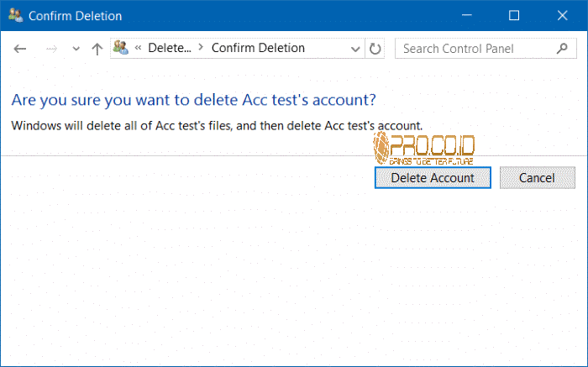Click the forward navigation arrow
588x367 pixels.
[51, 49]
